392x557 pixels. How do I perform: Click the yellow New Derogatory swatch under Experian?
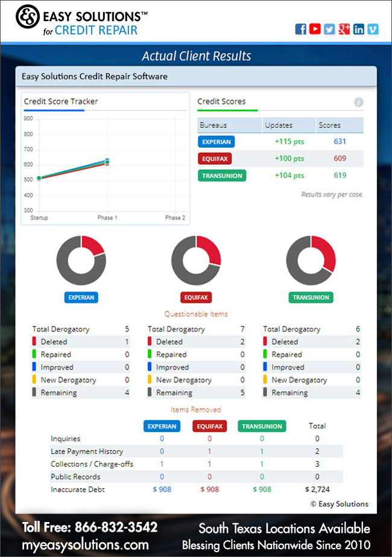pyautogui.click(x=34, y=380)
